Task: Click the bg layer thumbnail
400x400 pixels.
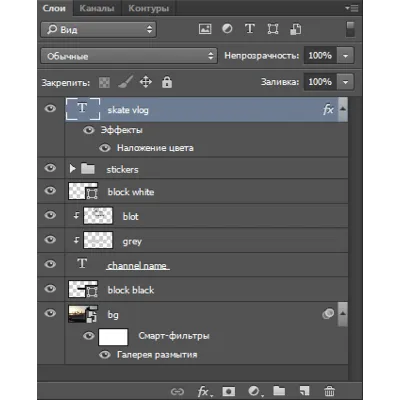Action: (x=83, y=314)
